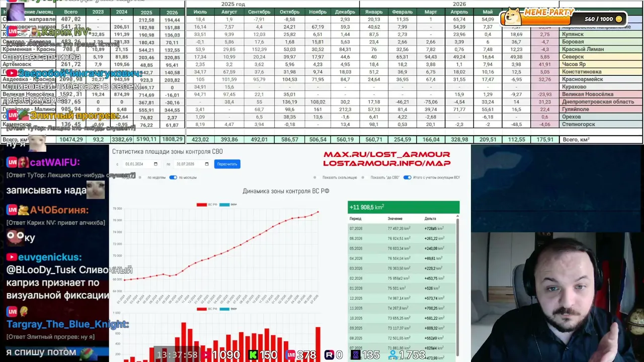Click the 'Динамика зоны контроля ВС РФ' chart title
This screenshot has height=362, width=644.
(286, 191)
